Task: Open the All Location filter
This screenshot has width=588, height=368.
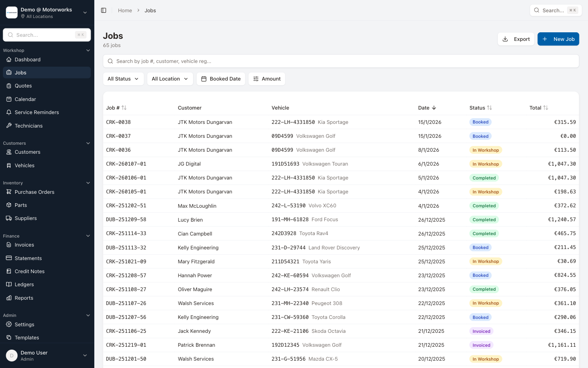Action: (x=170, y=79)
